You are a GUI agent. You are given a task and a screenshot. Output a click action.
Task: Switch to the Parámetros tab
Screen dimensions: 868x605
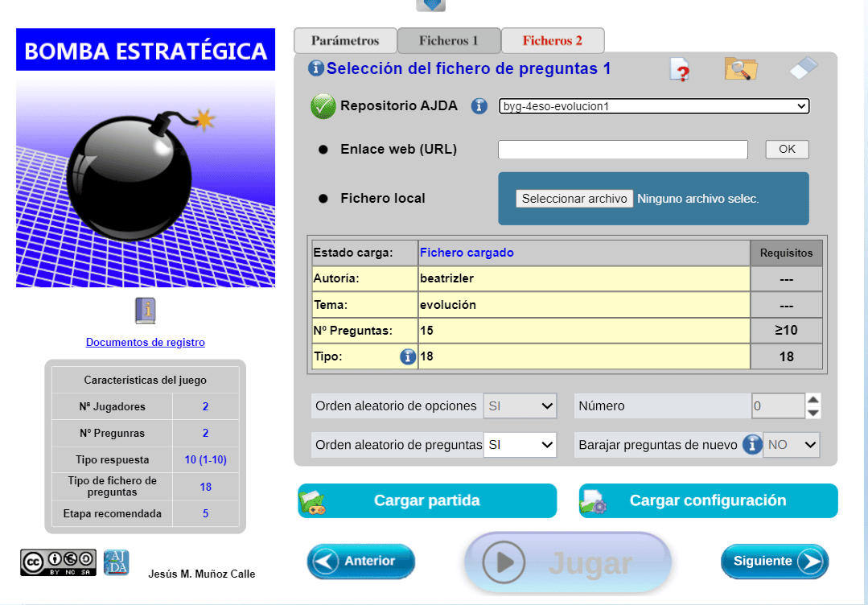pos(345,41)
